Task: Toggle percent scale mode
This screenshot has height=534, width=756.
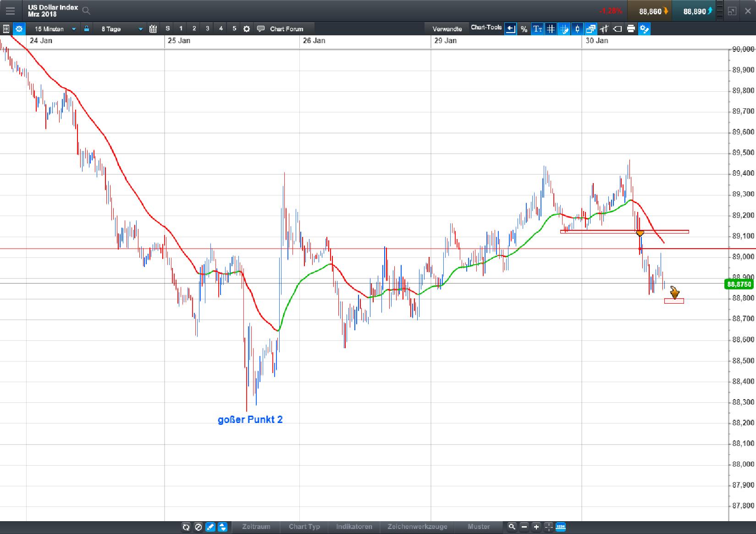Action: (524, 29)
